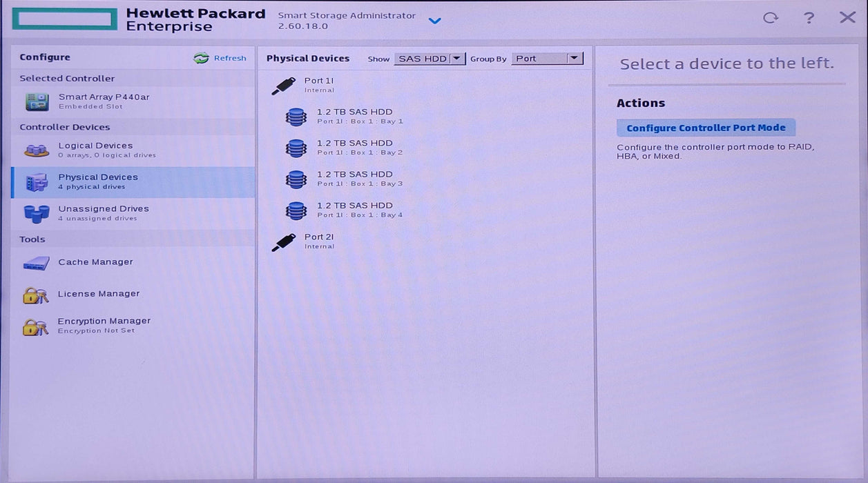Click the Port 1I connector icon

pyautogui.click(x=282, y=84)
